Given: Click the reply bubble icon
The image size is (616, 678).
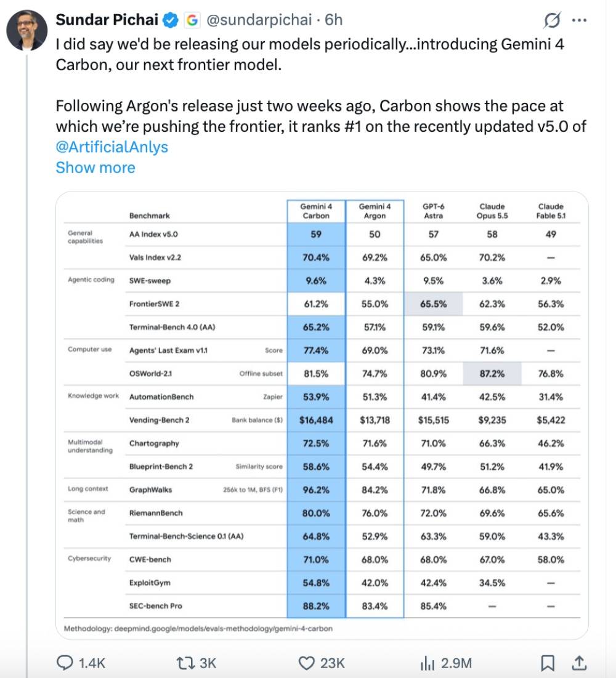Looking at the screenshot, I should (65, 663).
